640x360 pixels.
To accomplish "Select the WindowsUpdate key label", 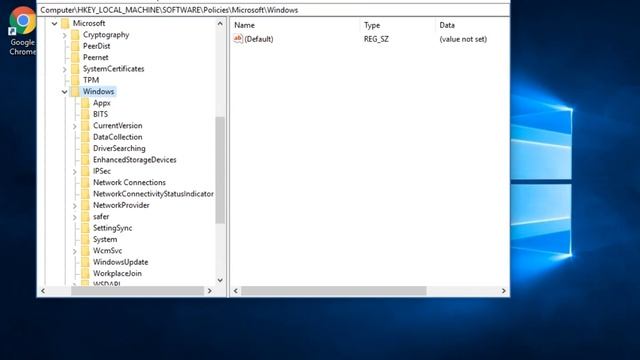I will coord(120,262).
